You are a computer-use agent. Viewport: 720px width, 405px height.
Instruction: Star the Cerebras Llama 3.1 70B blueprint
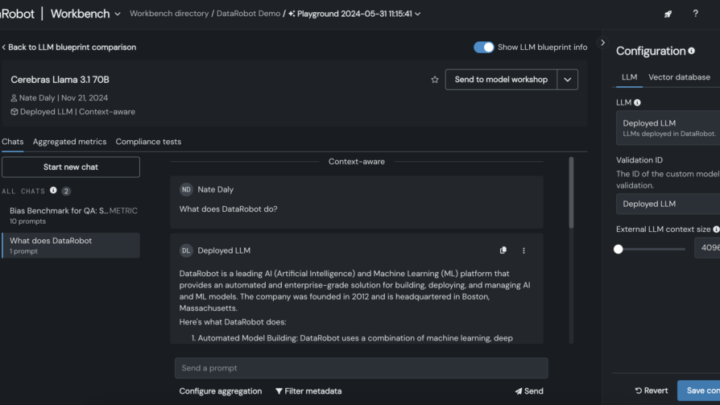tap(434, 79)
